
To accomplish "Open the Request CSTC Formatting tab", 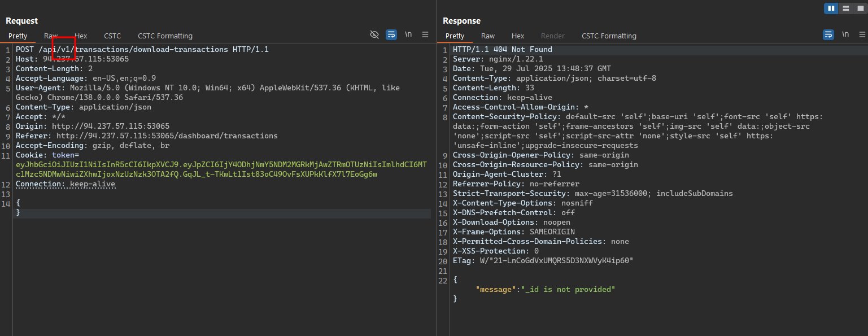I will 165,36.
